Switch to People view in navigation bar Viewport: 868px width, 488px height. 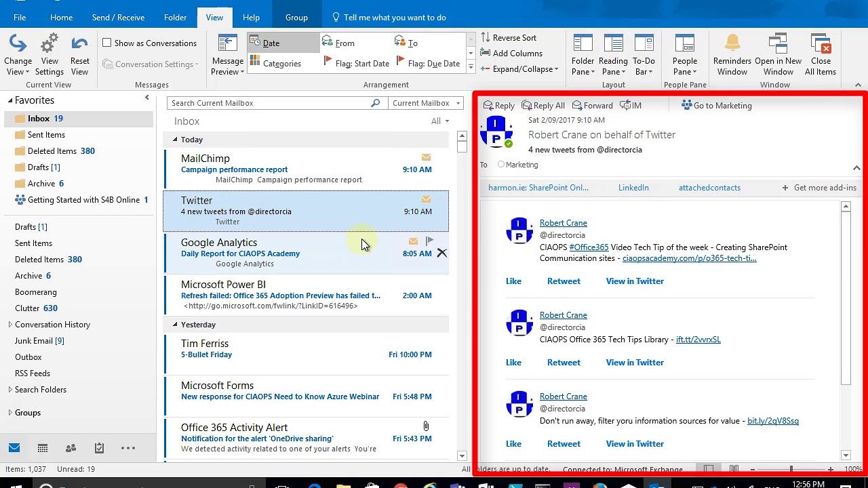[71, 448]
